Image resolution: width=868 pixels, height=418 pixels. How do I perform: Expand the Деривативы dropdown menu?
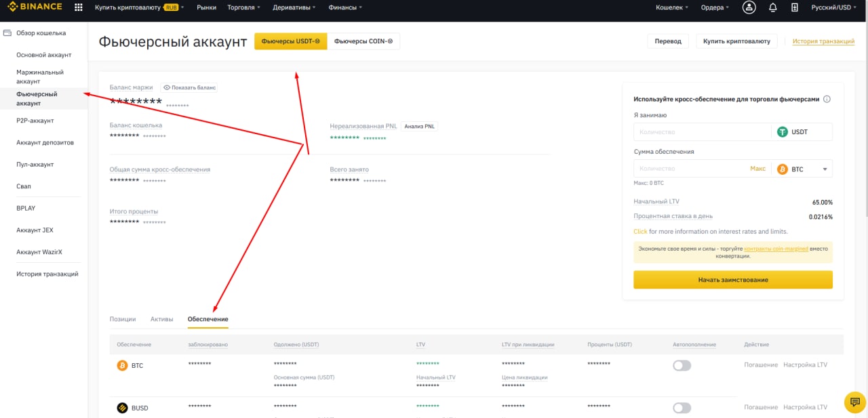[294, 7]
